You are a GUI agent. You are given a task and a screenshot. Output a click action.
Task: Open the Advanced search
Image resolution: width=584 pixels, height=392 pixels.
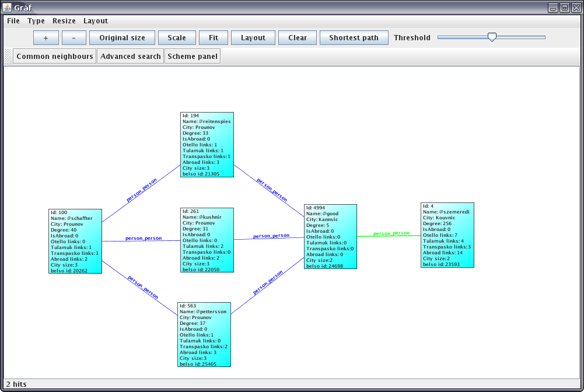click(x=131, y=57)
